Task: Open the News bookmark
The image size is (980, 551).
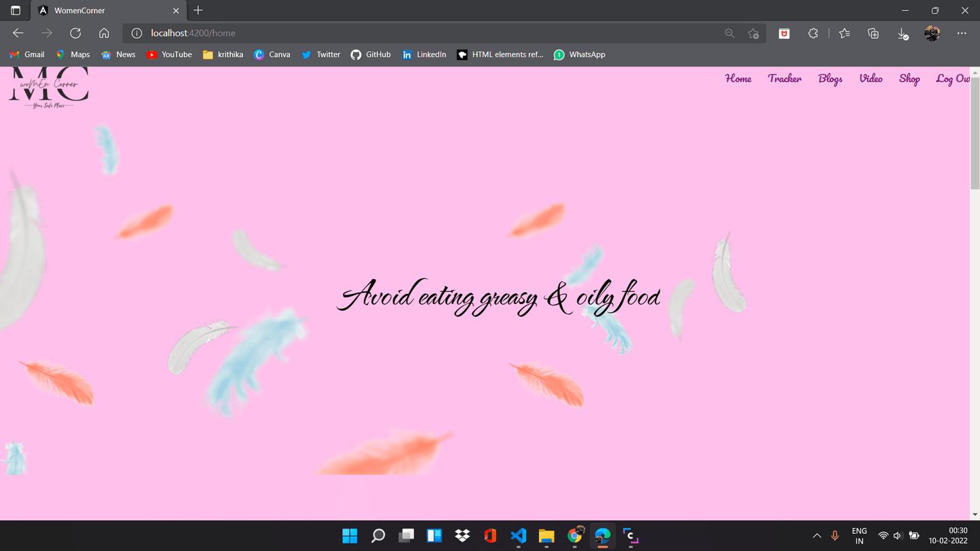Action: pos(118,54)
